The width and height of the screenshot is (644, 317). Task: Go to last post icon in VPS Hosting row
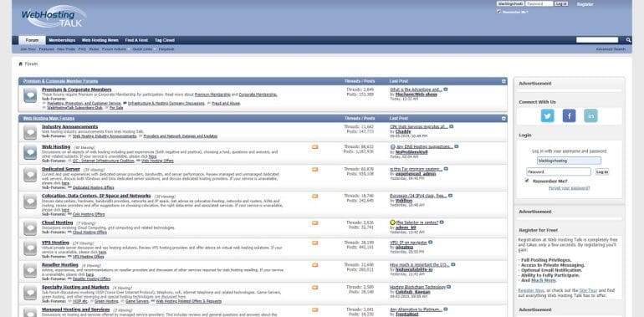pos(431,243)
